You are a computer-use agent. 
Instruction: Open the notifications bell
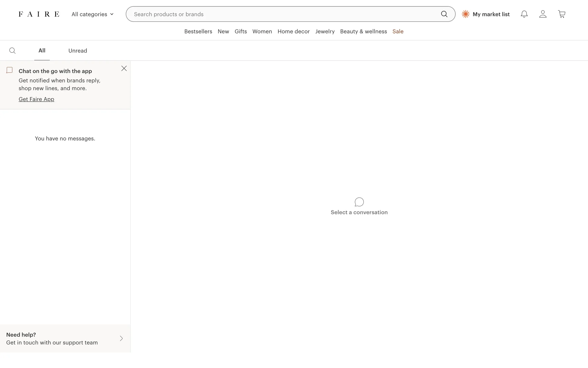tap(524, 14)
